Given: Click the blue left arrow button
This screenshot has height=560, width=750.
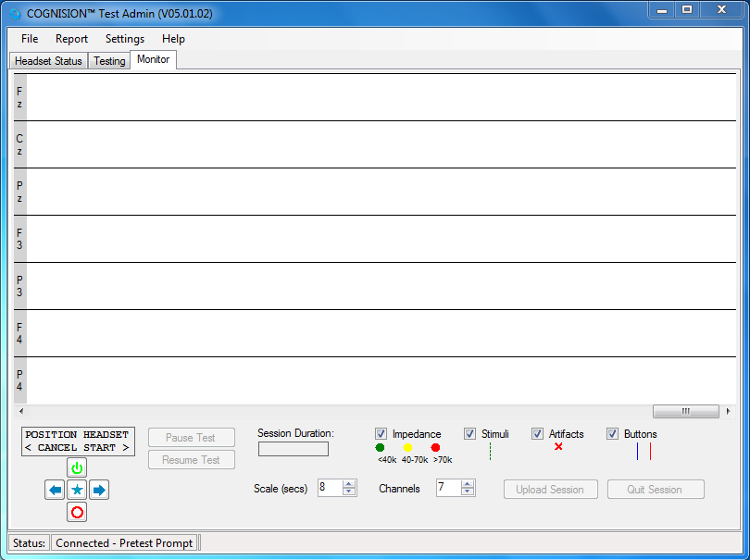Looking at the screenshot, I should click(55, 491).
